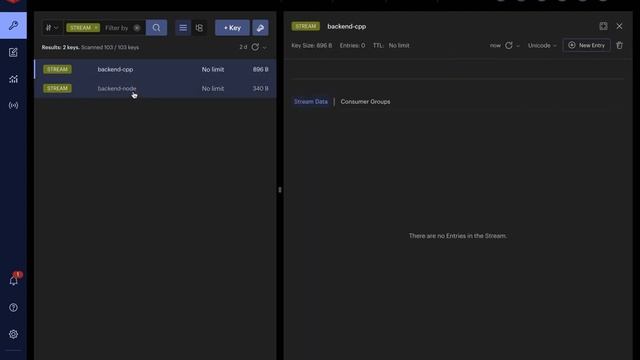The width and height of the screenshot is (640, 360).
Task: Click No limit TTL in backend-node row
Action: (213, 88)
